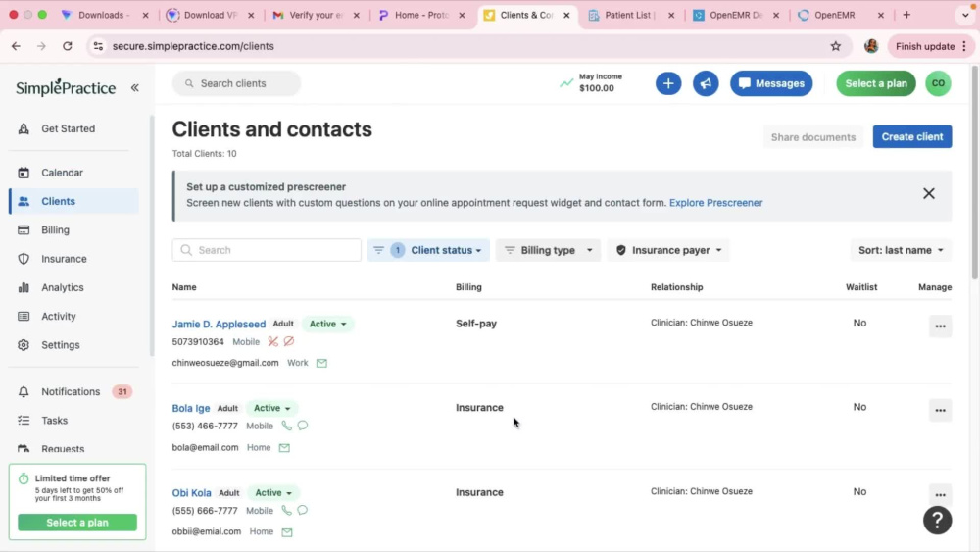Open Manage menu for Bola Ige
The width and height of the screenshot is (980, 552).
[x=940, y=411]
